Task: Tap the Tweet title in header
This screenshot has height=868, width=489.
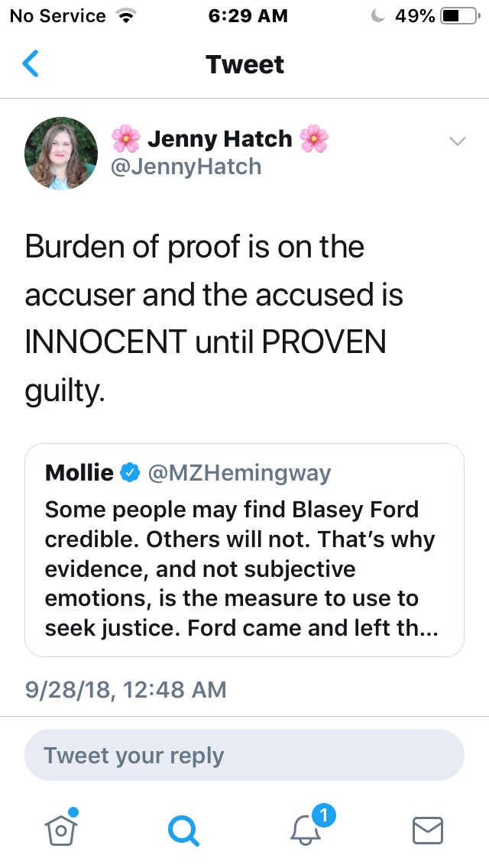Action: 244,64
